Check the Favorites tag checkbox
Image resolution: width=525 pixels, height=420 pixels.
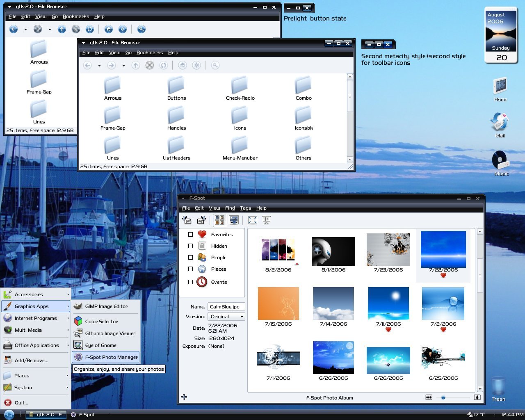tap(190, 235)
